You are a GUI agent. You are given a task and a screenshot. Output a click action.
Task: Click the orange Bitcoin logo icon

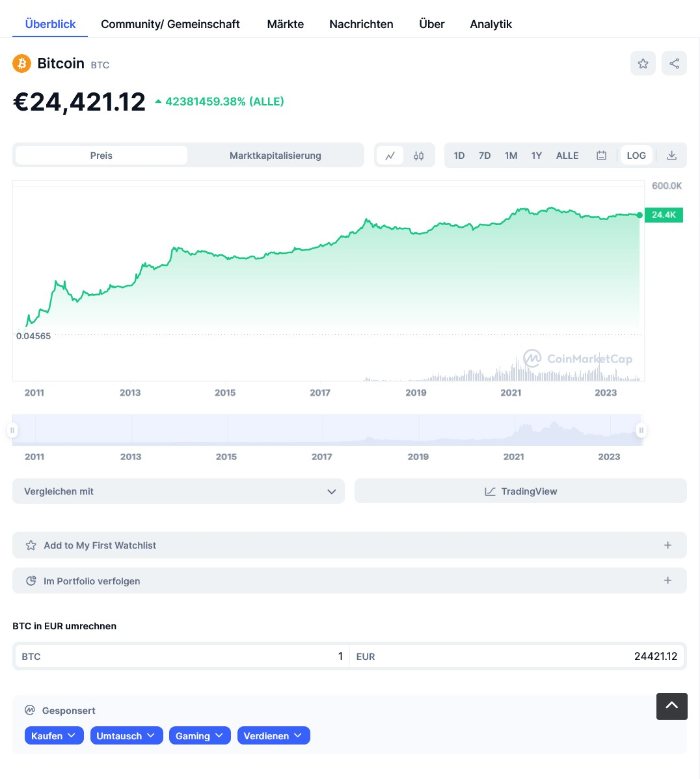[22, 64]
